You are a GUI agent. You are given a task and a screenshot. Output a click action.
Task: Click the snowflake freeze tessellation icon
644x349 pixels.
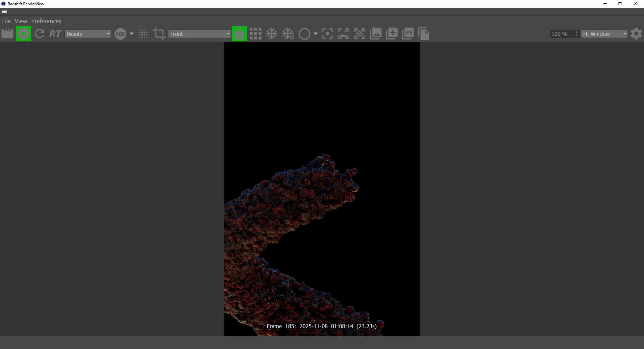(x=272, y=34)
